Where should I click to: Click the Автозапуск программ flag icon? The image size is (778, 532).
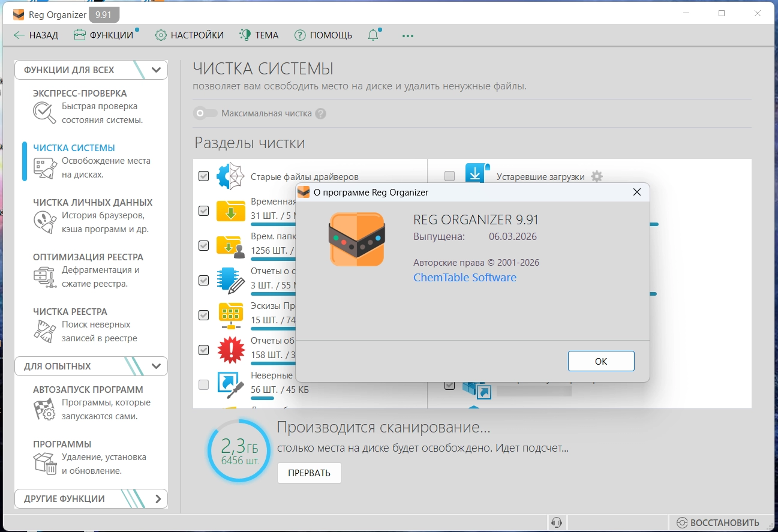pos(44,409)
